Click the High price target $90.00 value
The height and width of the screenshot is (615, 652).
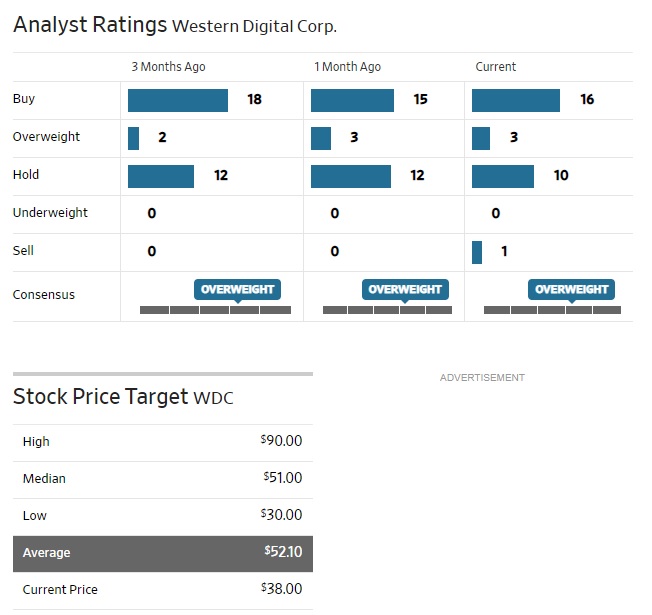pyautogui.click(x=281, y=441)
